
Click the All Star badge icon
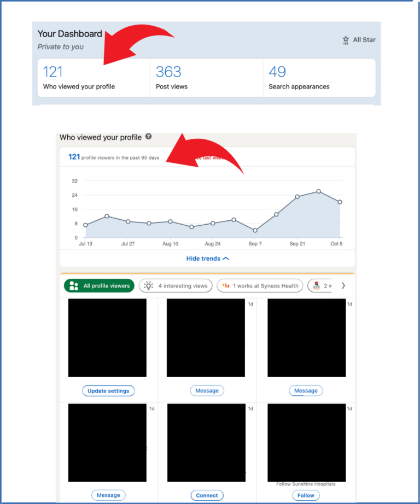point(346,40)
